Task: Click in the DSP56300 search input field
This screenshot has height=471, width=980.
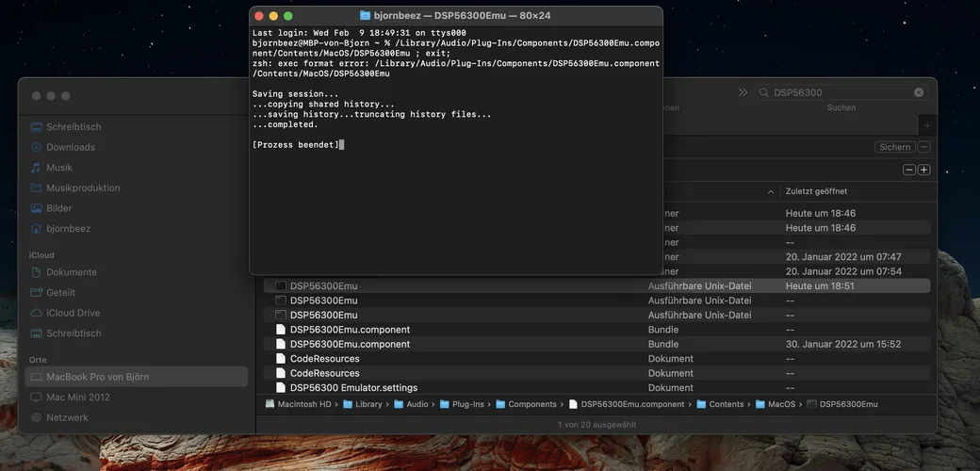Action: [839, 92]
